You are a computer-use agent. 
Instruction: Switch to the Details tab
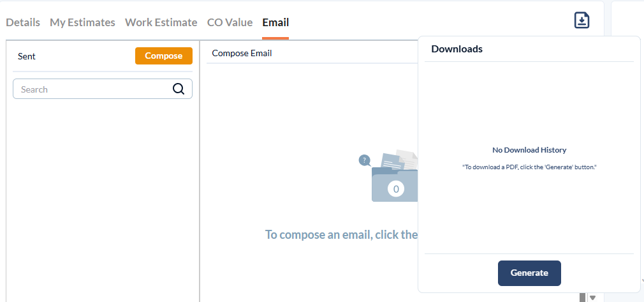tap(23, 22)
